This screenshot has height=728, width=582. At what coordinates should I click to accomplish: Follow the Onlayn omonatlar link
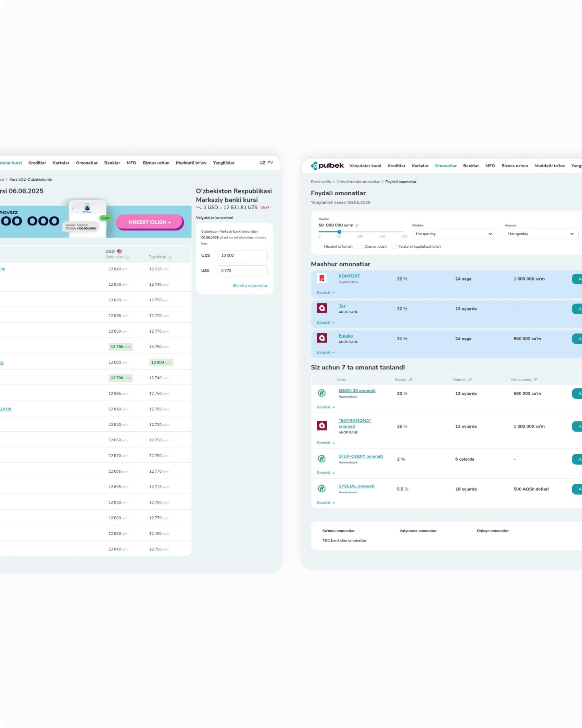[x=493, y=531]
